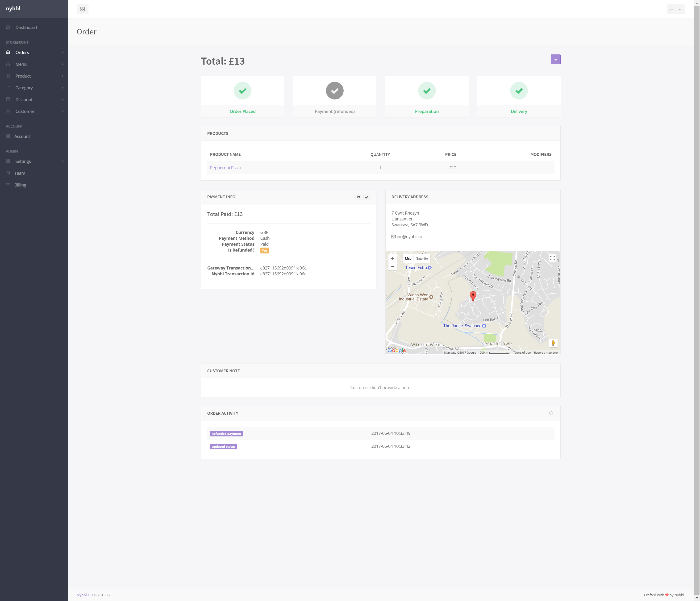Click Report a map error link

pyautogui.click(x=546, y=353)
